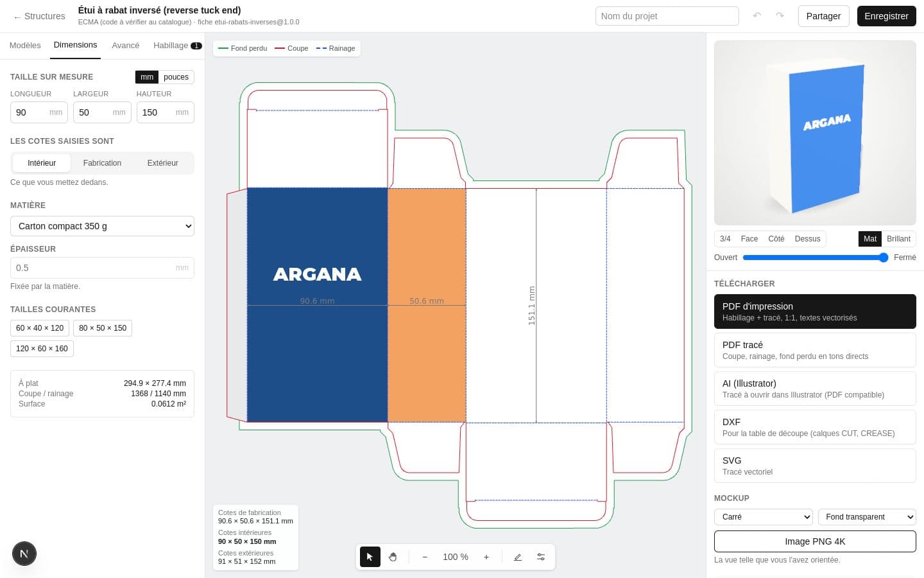Choose the Brillant finish

898,239
